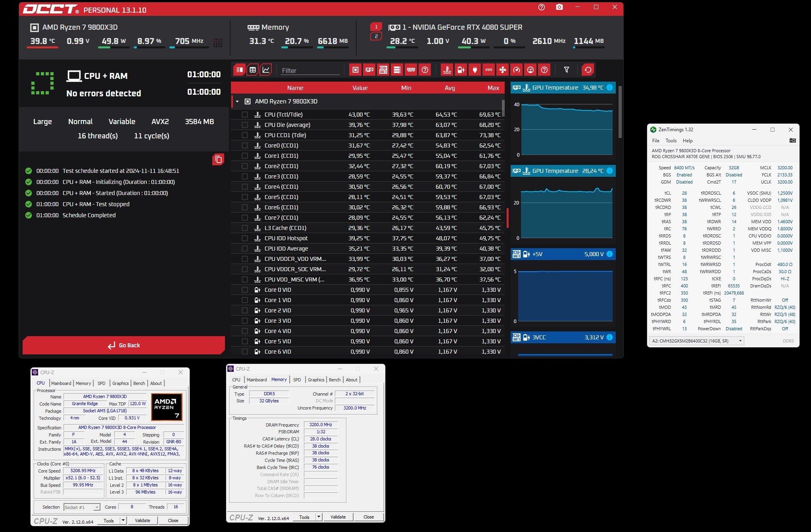Click ZenTimings screenshot camera icon
This screenshot has height=532, width=811.
[x=792, y=140]
